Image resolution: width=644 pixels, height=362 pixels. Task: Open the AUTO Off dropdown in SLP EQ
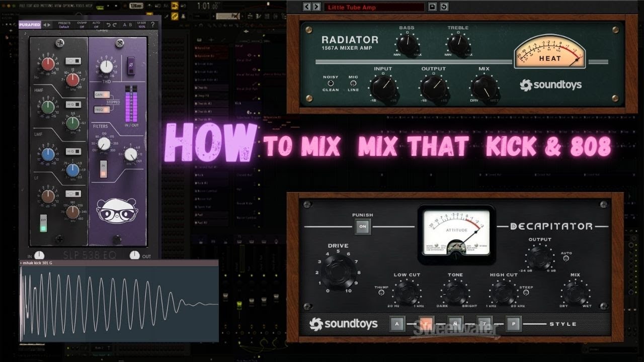click(96, 25)
